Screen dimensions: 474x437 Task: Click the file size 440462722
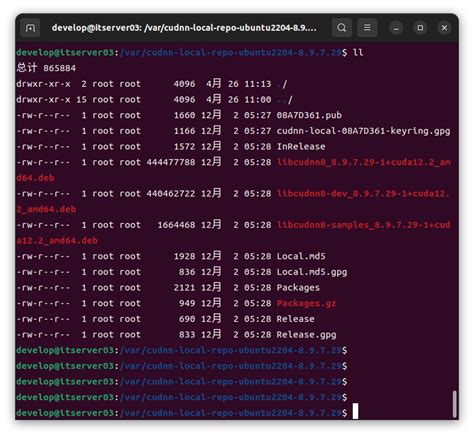171,194
